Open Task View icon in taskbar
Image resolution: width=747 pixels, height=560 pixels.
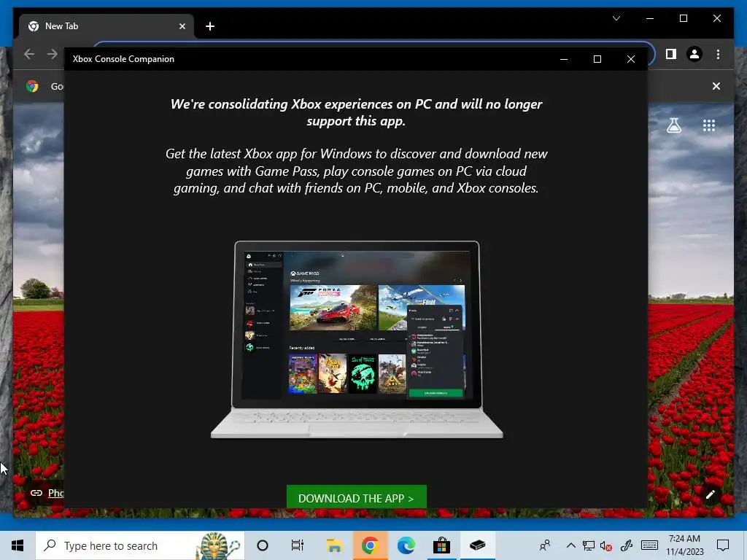298,545
